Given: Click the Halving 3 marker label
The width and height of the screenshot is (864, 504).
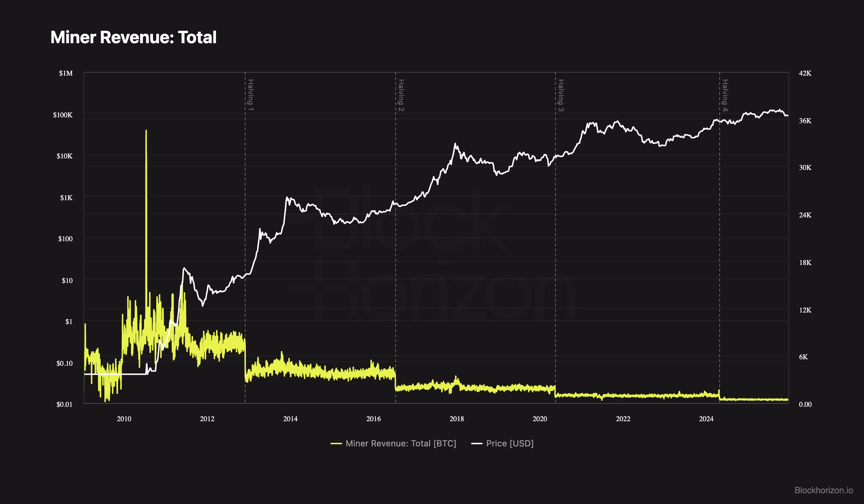Looking at the screenshot, I should pos(561,95).
